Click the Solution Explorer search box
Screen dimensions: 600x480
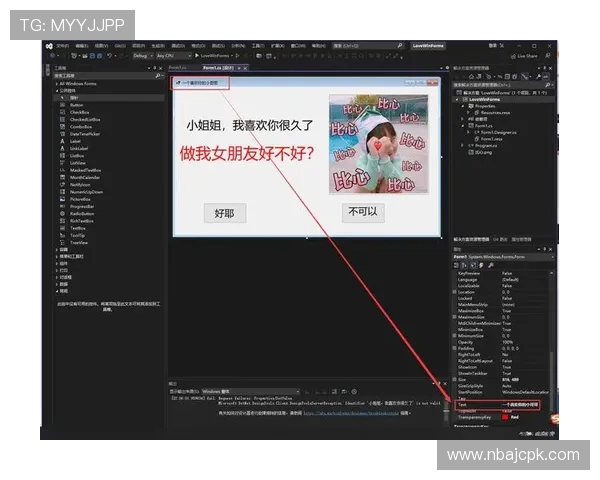point(504,85)
